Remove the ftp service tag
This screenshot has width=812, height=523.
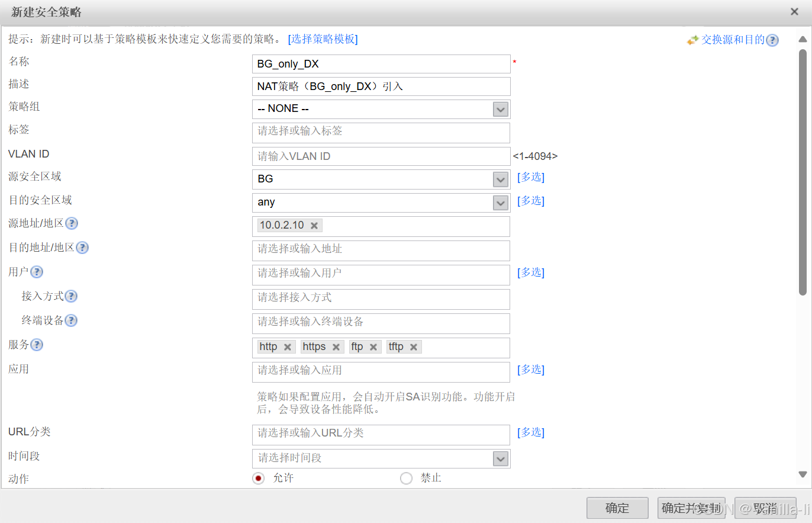tap(373, 347)
